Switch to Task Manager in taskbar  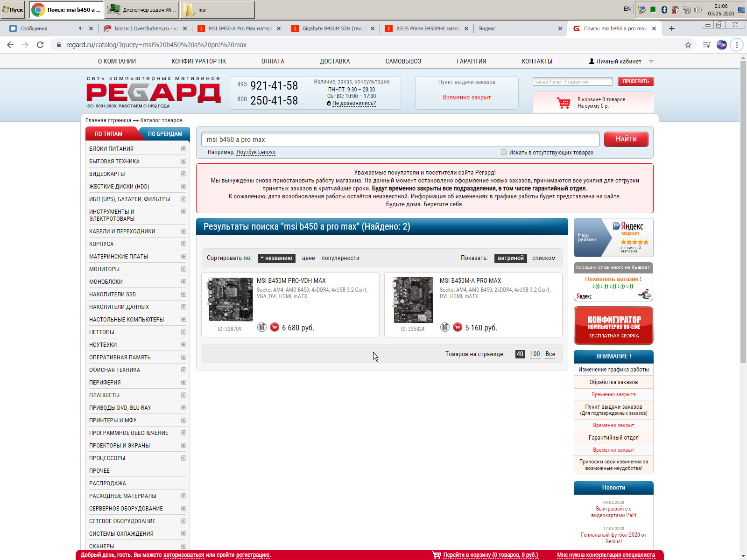pyautogui.click(x=141, y=9)
